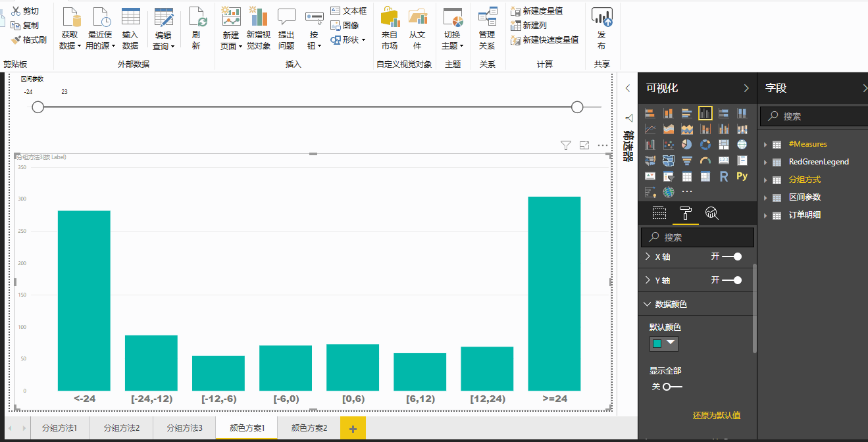
Task: Switch to page tab 分组方法1
Action: click(59, 428)
